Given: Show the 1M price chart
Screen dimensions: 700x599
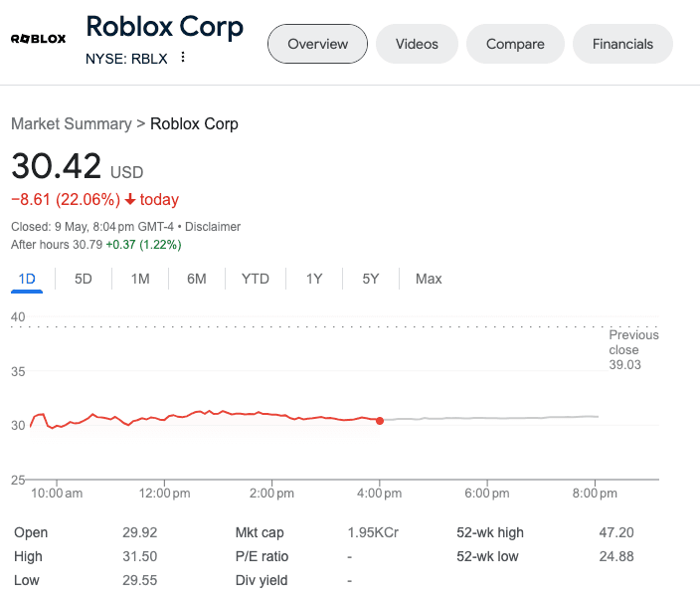Looking at the screenshot, I should [x=140, y=279].
